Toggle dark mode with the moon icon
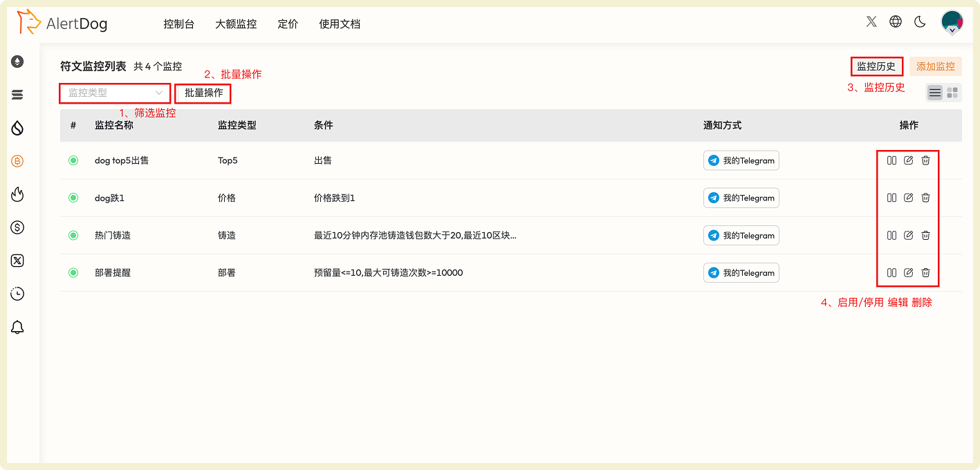Image resolution: width=980 pixels, height=470 pixels. 920,21
